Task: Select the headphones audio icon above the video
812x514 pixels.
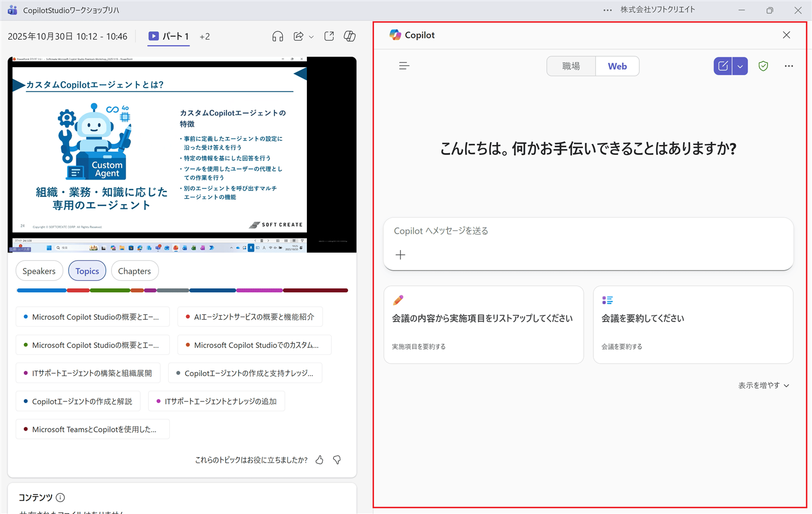Action: click(278, 36)
